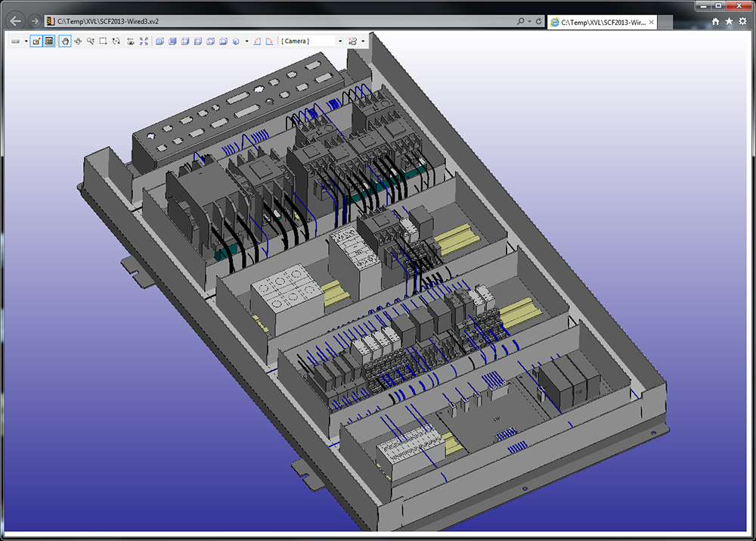Click the Walk-through eye view tool
The height and width of the screenshot is (541, 756).
click(130, 41)
